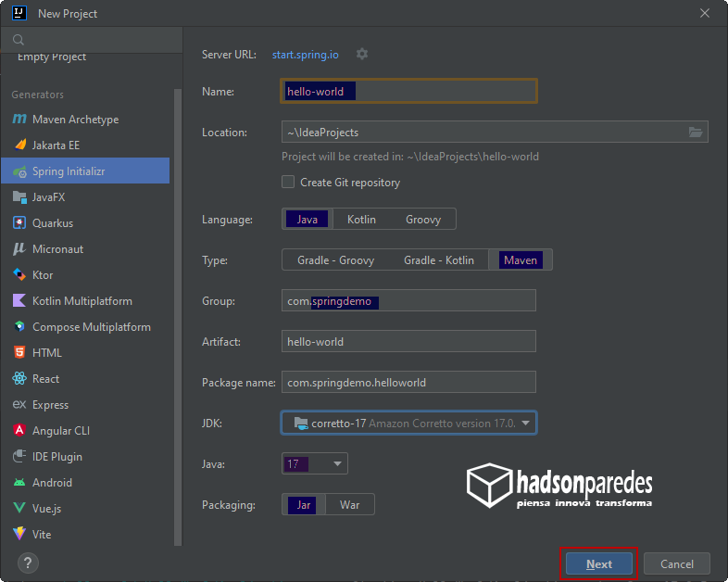Viewport: 728px width, 582px height.
Task: Click the Ktor generator icon
Action: [x=19, y=275]
